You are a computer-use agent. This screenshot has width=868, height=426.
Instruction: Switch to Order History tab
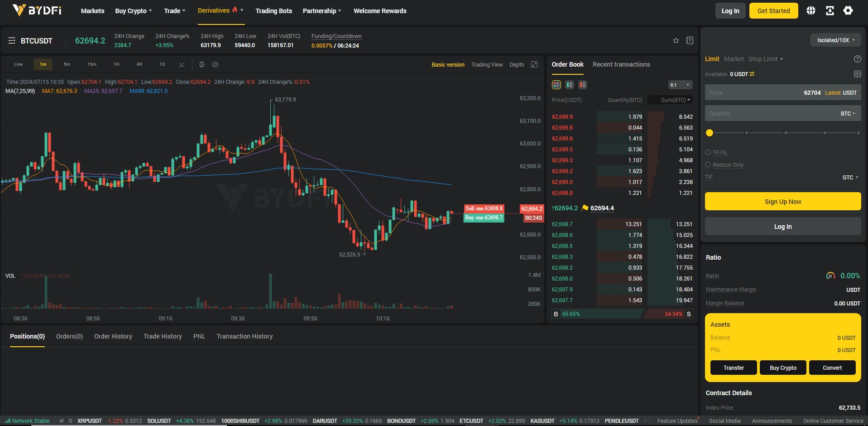[x=113, y=336]
